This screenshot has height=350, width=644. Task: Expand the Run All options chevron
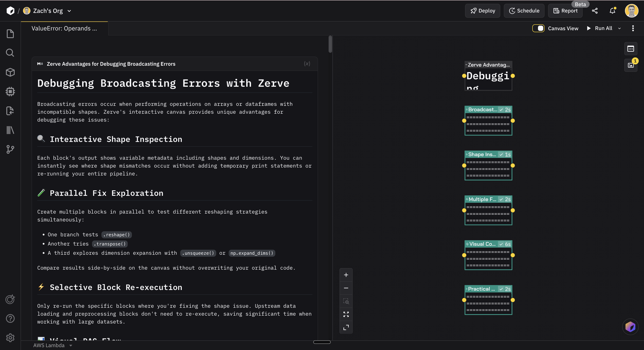(620, 28)
